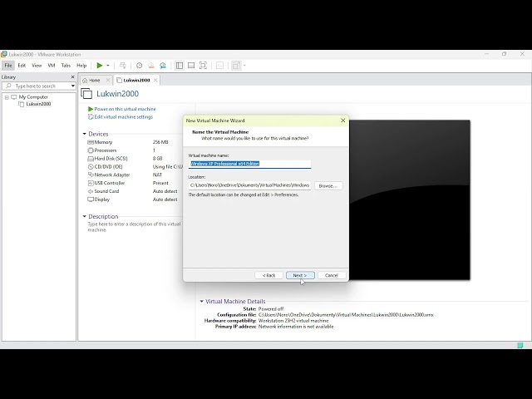Collapse the Description section

point(85,216)
